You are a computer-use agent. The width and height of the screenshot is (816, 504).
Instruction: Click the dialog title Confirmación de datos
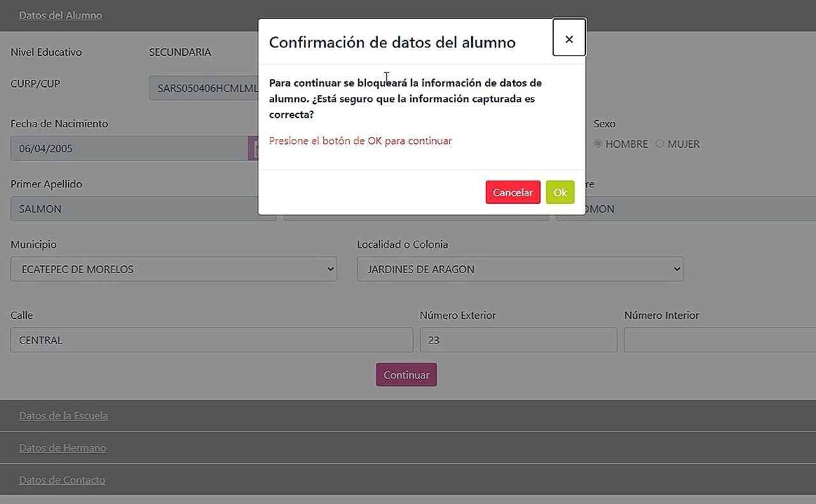click(x=392, y=42)
